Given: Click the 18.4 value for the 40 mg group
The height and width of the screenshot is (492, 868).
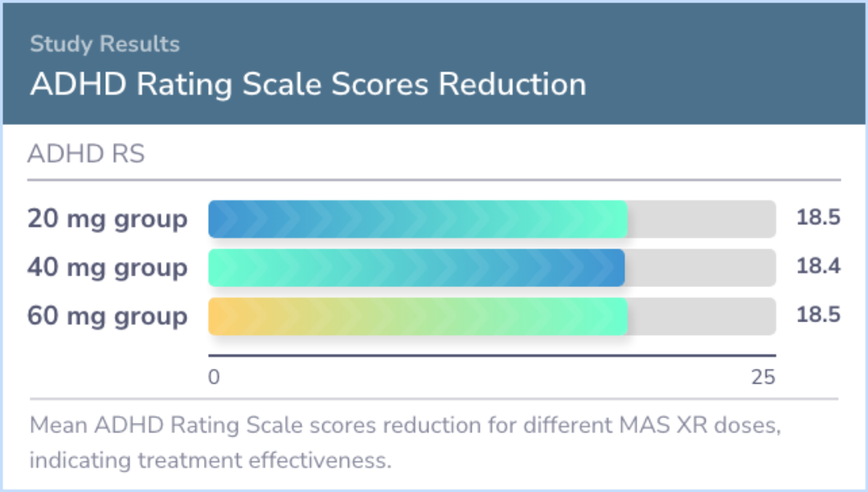Looking at the screenshot, I should 818,268.
